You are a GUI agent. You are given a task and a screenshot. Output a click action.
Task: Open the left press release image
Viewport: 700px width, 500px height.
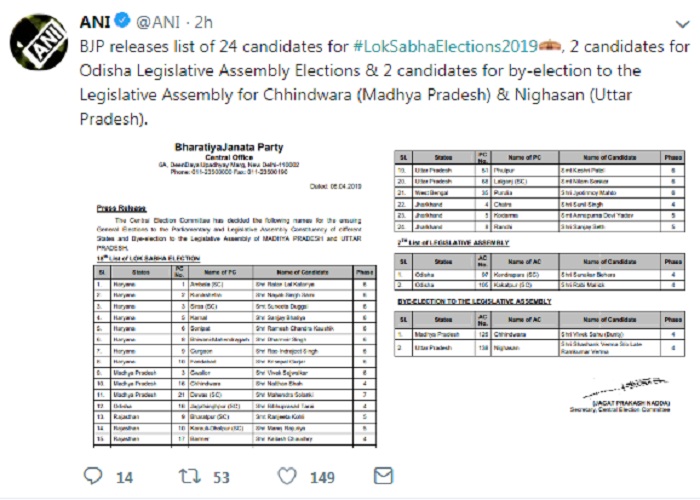[235, 294]
